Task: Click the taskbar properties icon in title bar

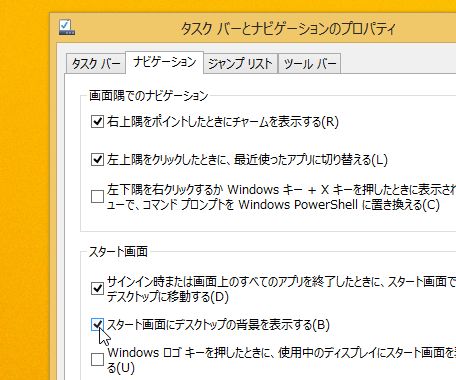Action: [67, 28]
